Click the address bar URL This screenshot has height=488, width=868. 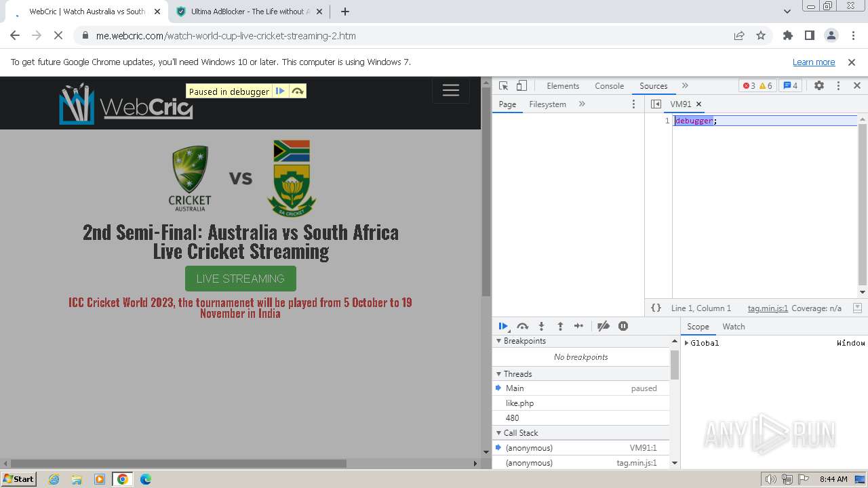[x=226, y=35]
